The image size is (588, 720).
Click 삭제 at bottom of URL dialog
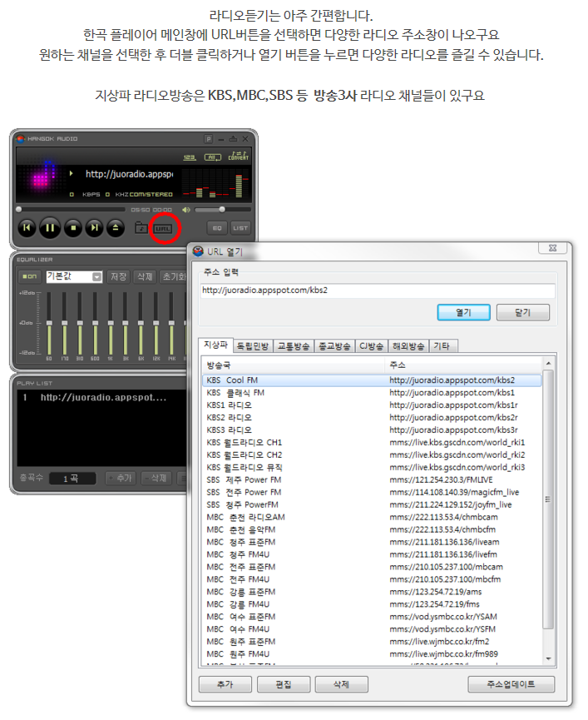pyautogui.click(x=341, y=684)
